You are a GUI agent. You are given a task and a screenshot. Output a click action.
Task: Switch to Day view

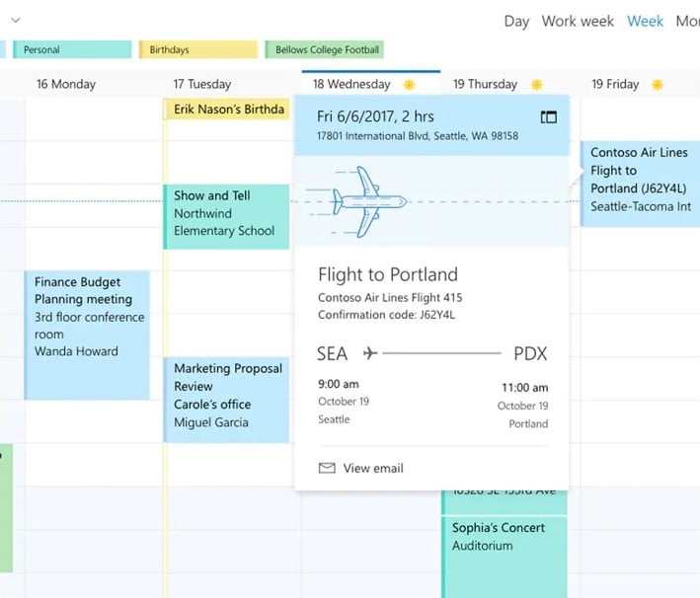tap(516, 21)
